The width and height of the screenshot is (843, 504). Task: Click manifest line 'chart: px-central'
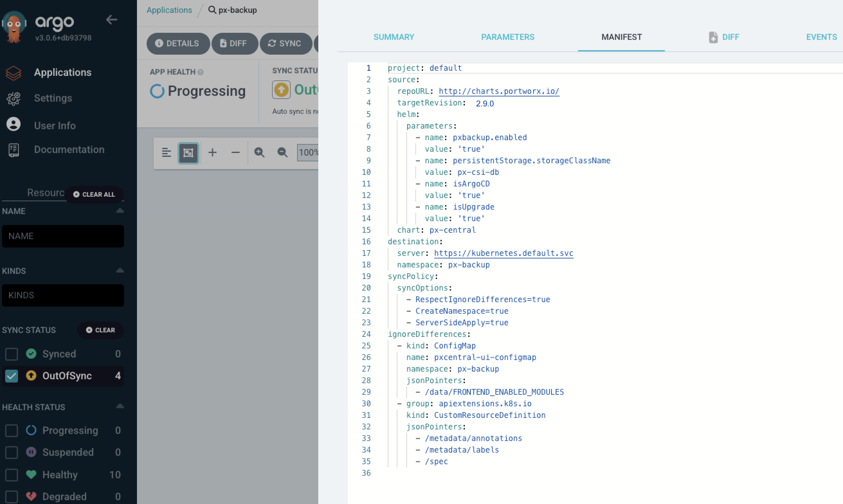436,230
